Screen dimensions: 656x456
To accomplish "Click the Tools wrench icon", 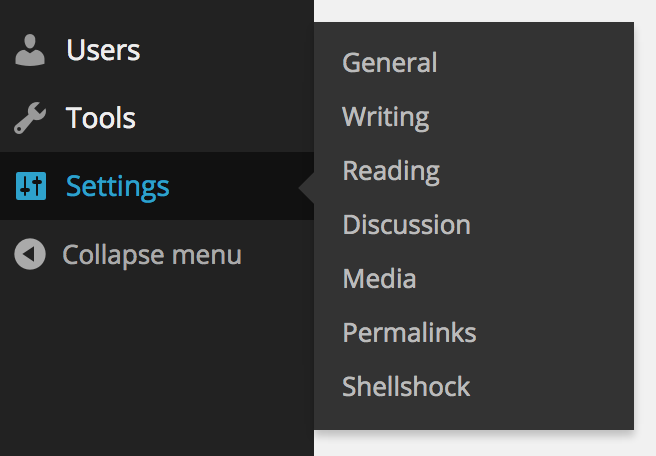I will [30, 118].
